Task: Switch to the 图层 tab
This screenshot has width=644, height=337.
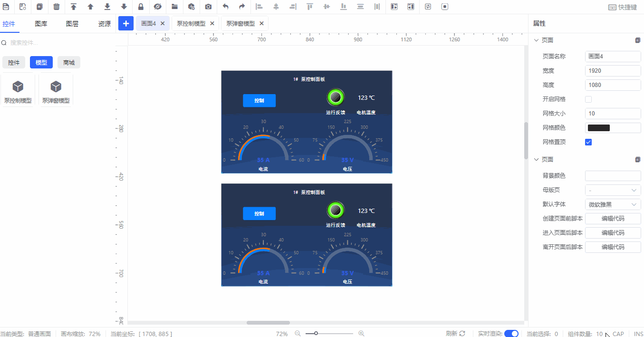Action: 72,24
